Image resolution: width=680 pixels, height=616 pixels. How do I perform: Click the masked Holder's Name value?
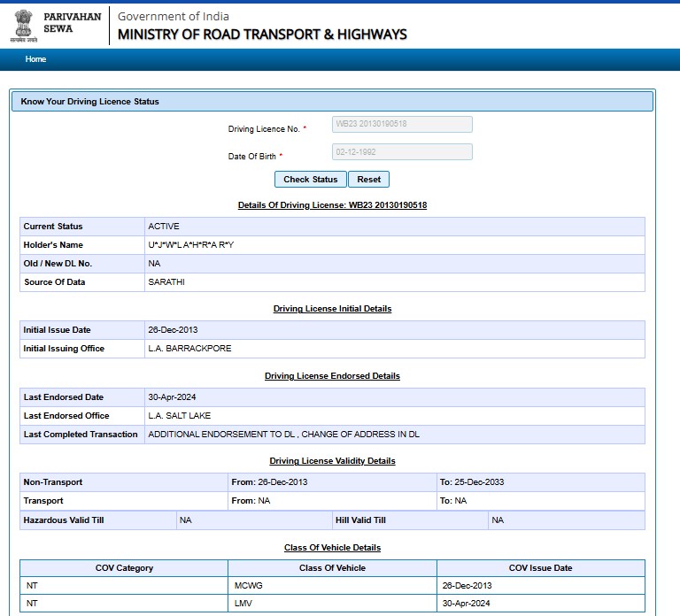coord(190,245)
